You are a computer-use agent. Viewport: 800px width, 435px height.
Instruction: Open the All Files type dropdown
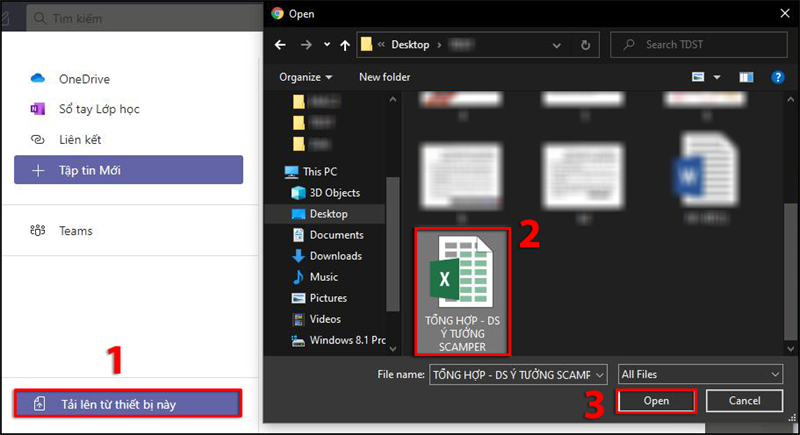point(699,373)
